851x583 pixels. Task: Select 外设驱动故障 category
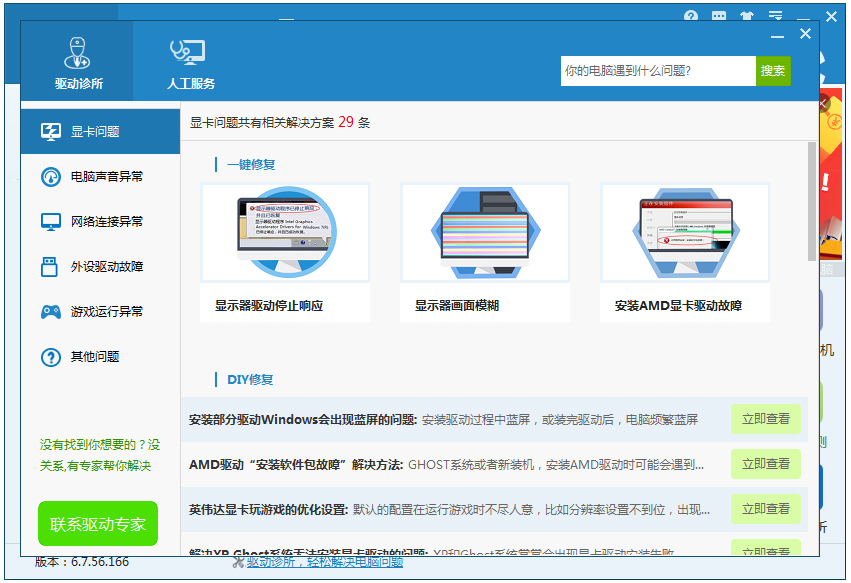[100, 267]
